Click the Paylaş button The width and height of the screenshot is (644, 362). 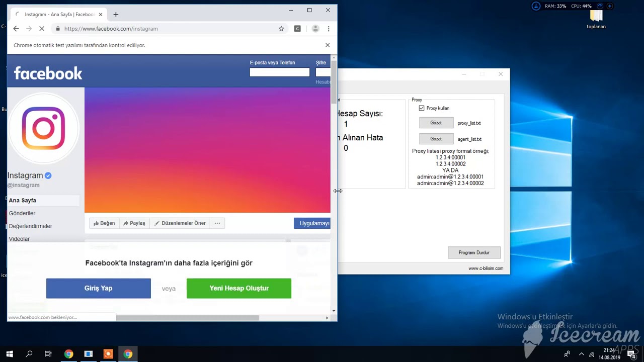click(x=134, y=223)
